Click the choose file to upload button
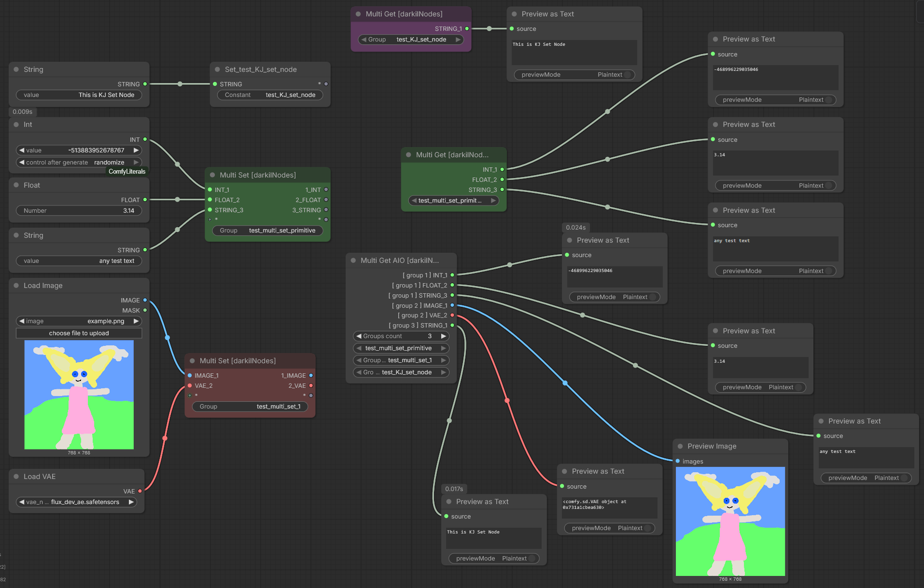This screenshot has width=924, height=588. 79,333
